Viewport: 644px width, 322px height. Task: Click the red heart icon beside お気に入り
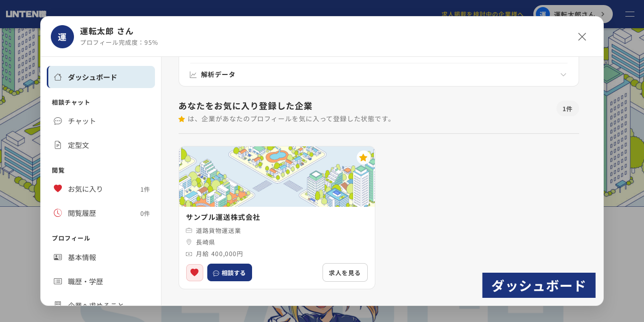click(x=58, y=189)
